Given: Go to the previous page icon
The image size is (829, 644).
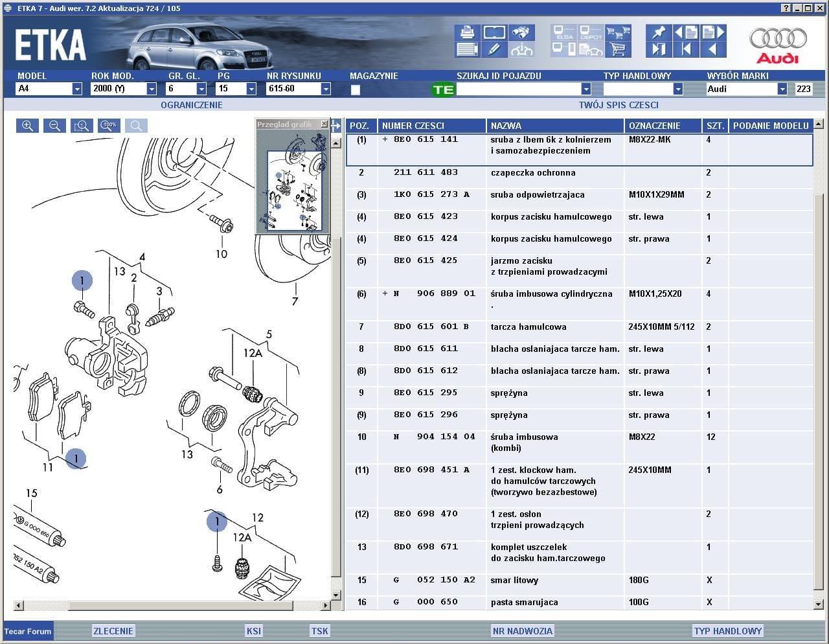Looking at the screenshot, I should [x=686, y=32].
